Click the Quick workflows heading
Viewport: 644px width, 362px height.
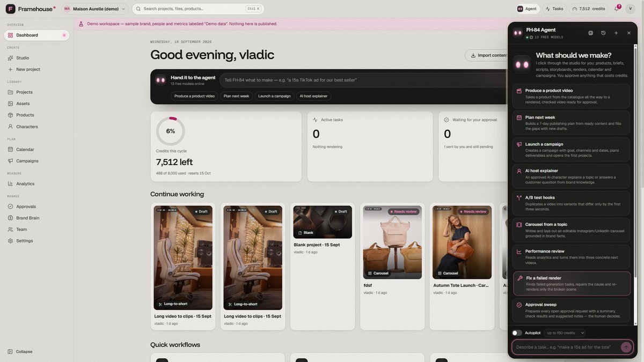(175, 345)
